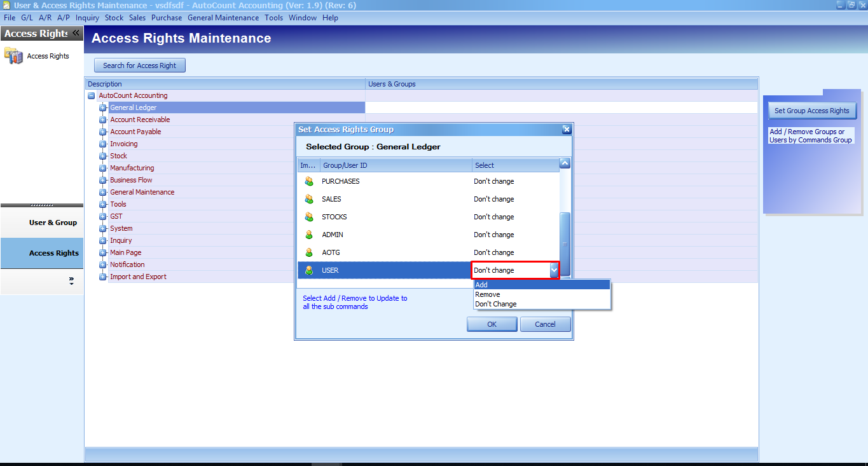Open the G/L menu
The width and height of the screenshot is (868, 466).
pos(27,18)
